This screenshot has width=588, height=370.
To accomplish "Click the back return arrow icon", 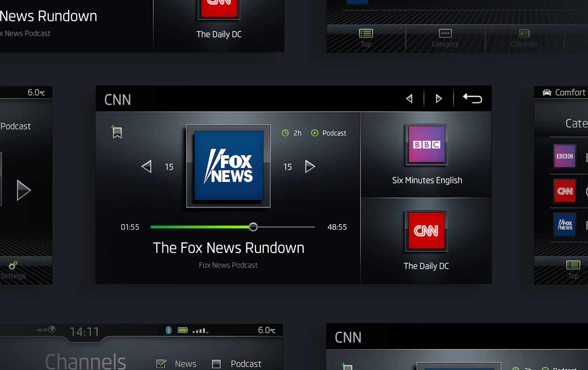I will pos(472,99).
